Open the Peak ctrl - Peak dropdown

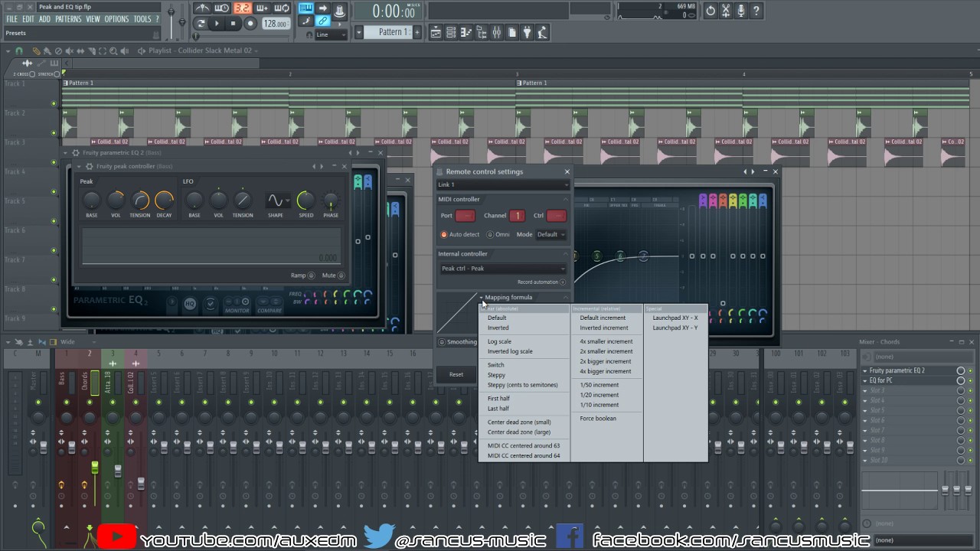pyautogui.click(x=503, y=269)
